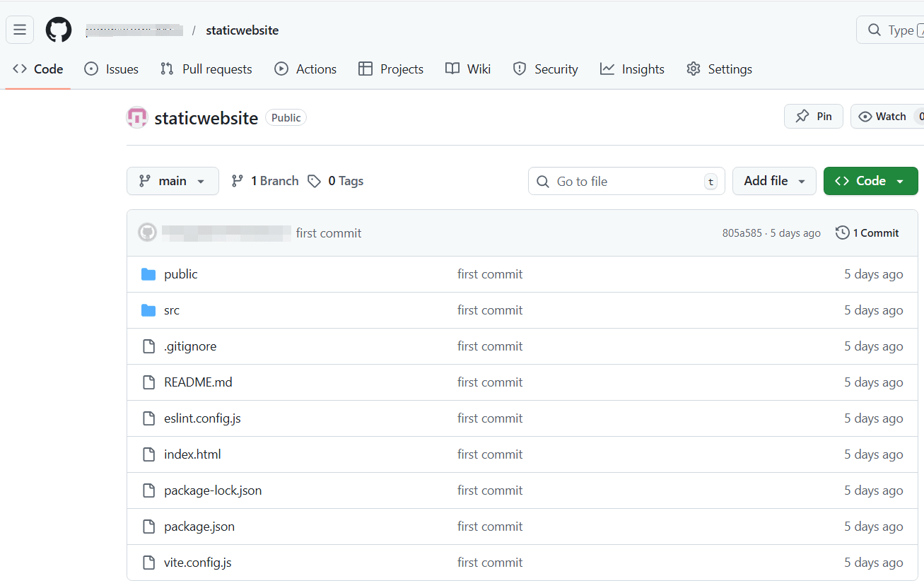Click the branch icon beside 1 Branch
Viewport: 924px width, 588px height.
[238, 181]
